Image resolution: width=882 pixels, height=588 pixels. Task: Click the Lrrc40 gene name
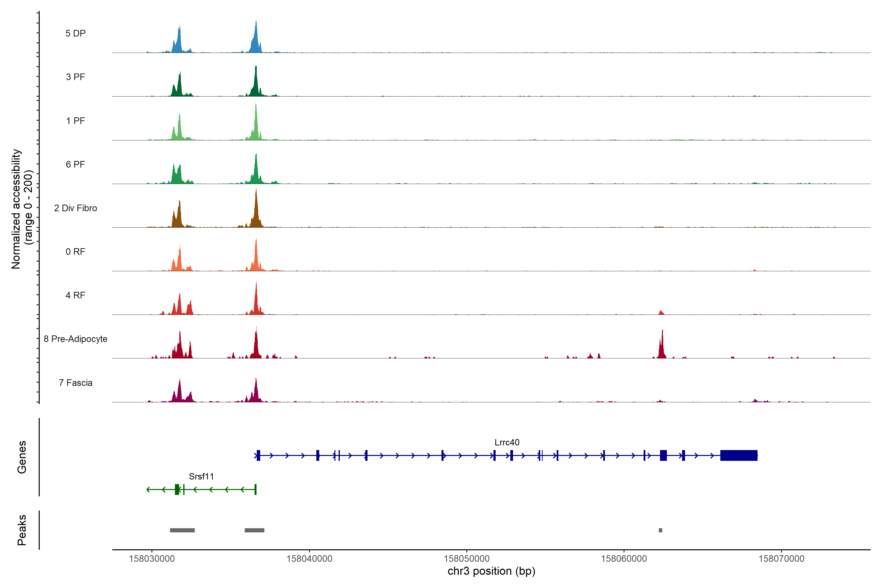[x=507, y=442]
